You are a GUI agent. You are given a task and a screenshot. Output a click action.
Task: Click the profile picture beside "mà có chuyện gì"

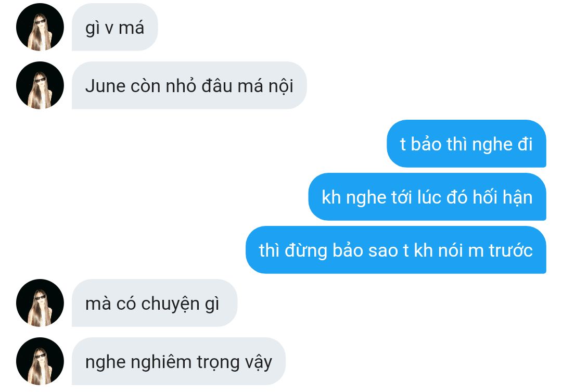40,303
